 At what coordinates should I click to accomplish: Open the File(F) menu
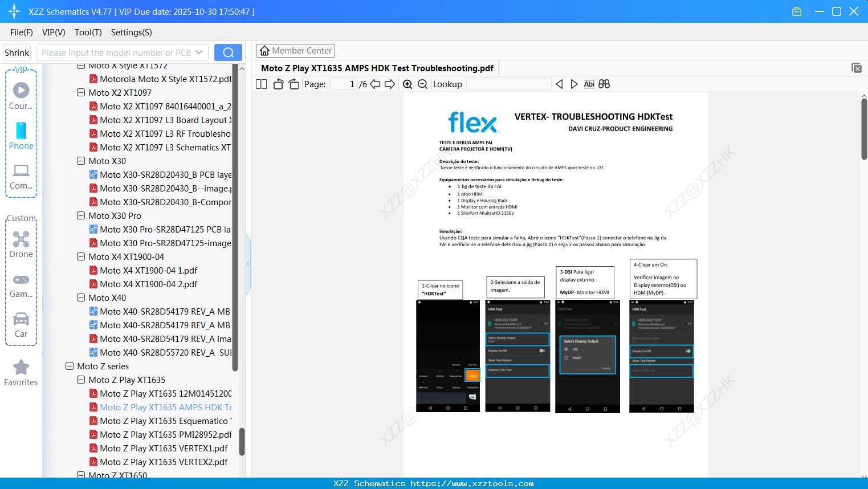tap(22, 32)
